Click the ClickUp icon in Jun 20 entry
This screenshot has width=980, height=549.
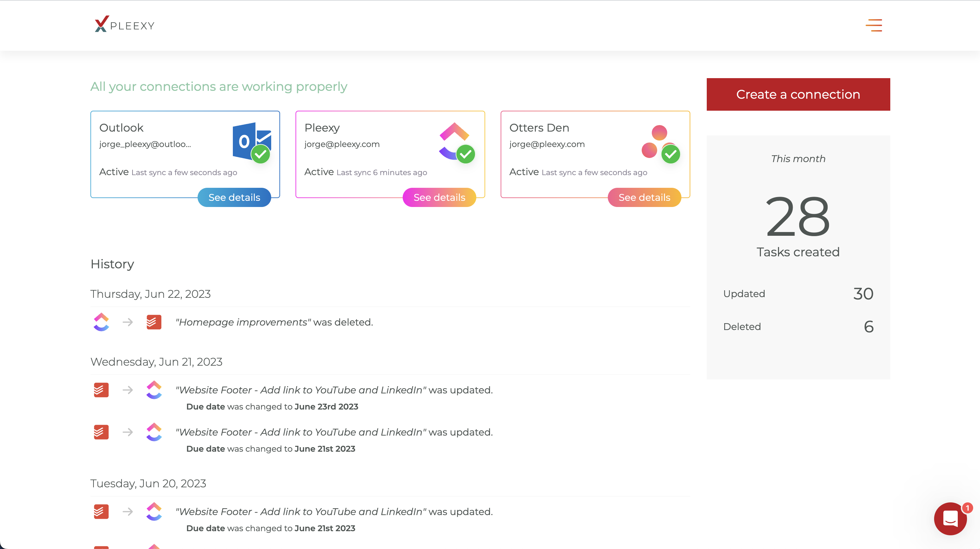click(x=154, y=511)
